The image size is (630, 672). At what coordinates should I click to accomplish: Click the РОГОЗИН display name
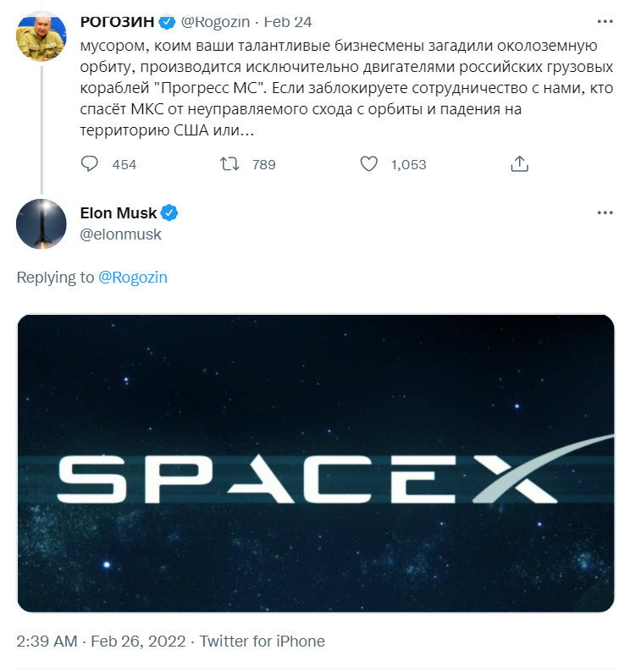click(x=116, y=21)
